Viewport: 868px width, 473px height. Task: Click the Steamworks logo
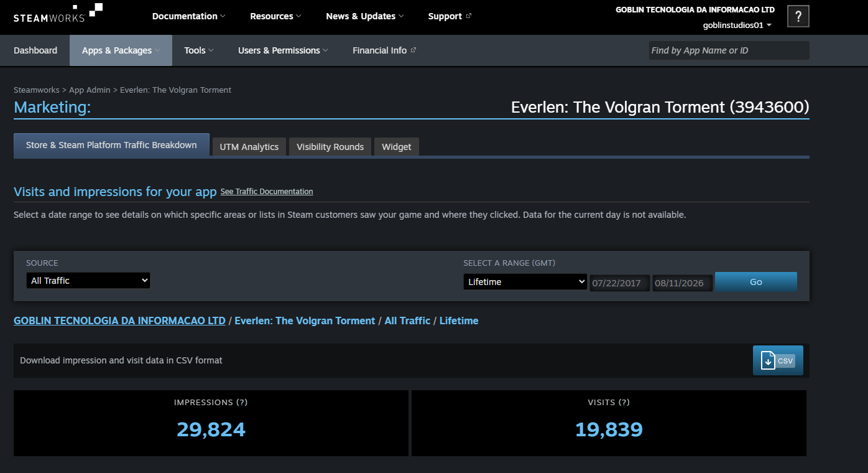58,12
